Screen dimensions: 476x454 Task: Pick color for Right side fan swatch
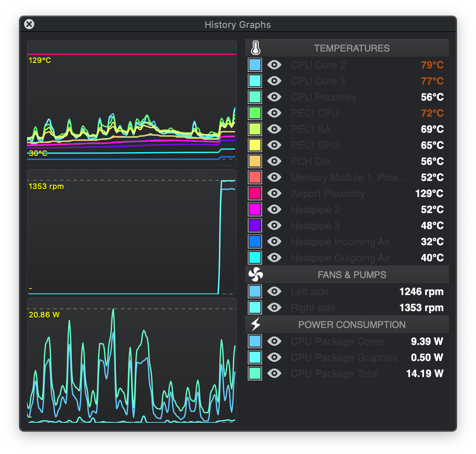click(255, 307)
